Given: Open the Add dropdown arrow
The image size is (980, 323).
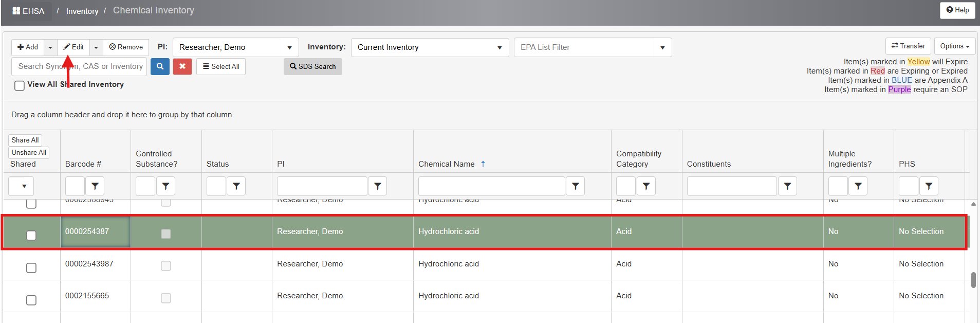Looking at the screenshot, I should pyautogui.click(x=50, y=47).
